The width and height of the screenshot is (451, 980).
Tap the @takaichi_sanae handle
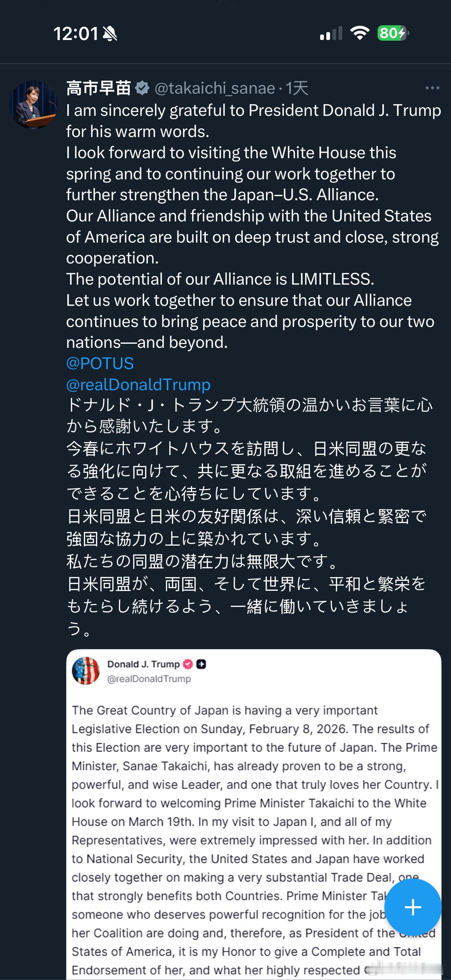point(215,88)
